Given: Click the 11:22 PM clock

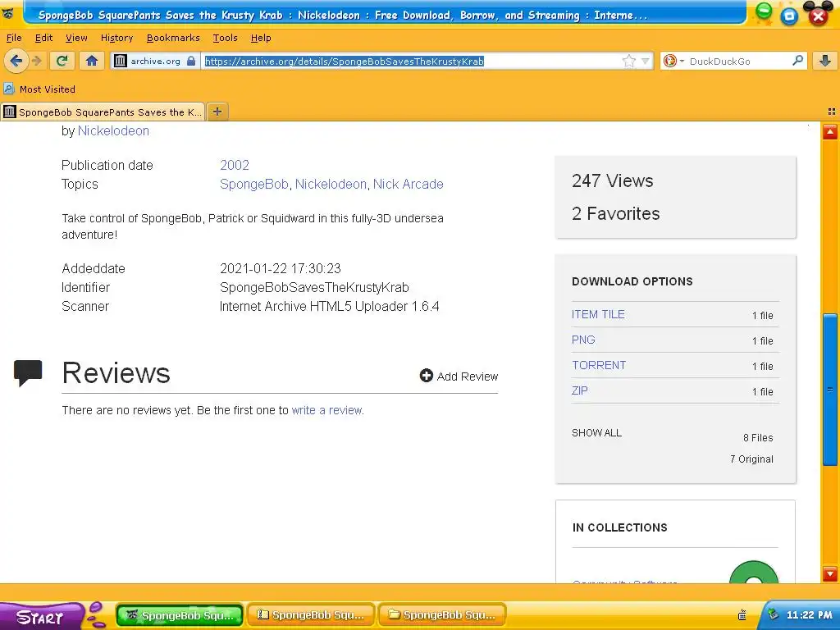Looking at the screenshot, I should point(809,615).
